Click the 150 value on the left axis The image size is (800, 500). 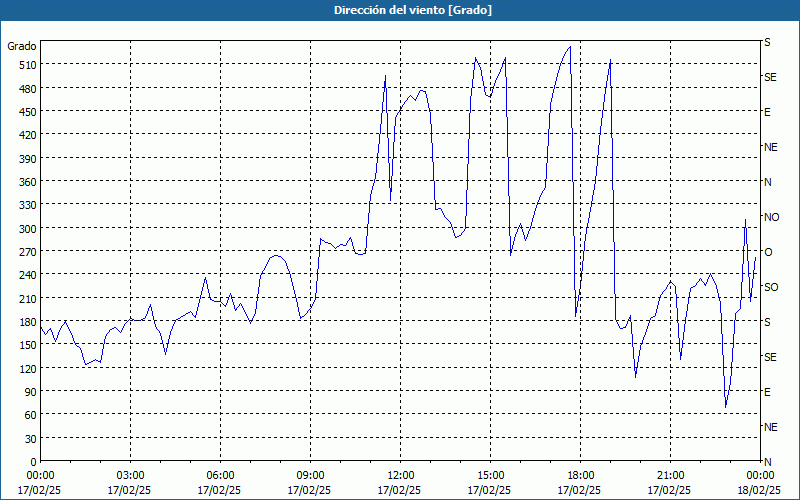28,344
